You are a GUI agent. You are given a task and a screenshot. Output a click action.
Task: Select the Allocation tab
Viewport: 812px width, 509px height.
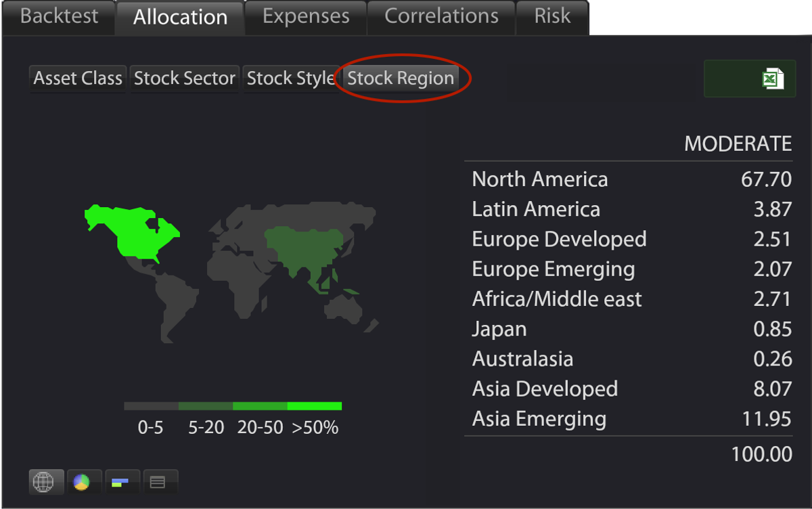[x=180, y=18]
